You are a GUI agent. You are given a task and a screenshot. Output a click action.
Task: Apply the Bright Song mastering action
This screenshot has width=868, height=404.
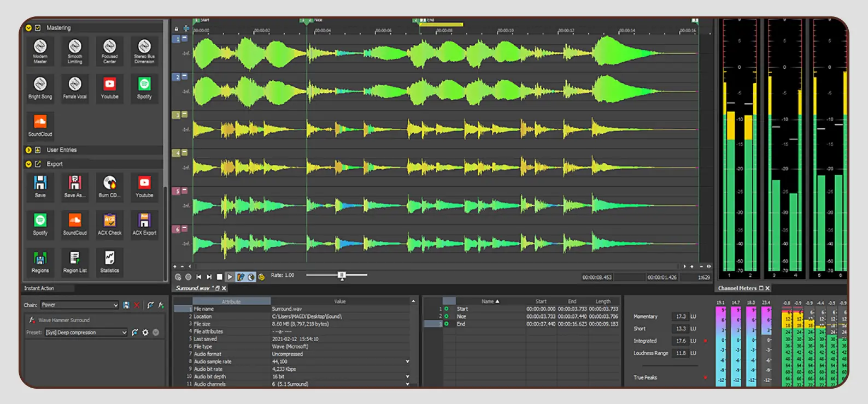point(40,88)
